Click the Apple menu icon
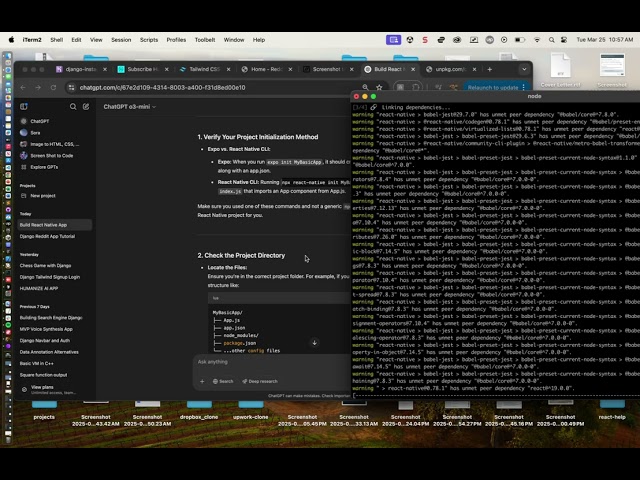 click(11, 40)
